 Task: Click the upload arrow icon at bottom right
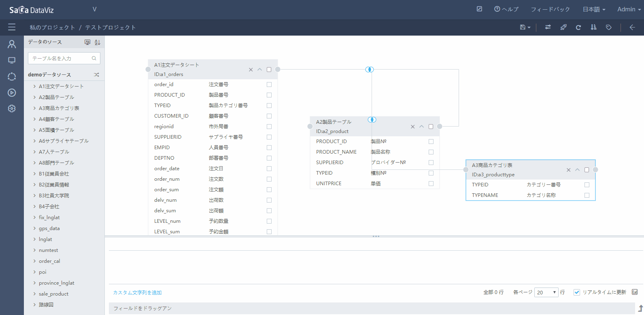coord(640,308)
